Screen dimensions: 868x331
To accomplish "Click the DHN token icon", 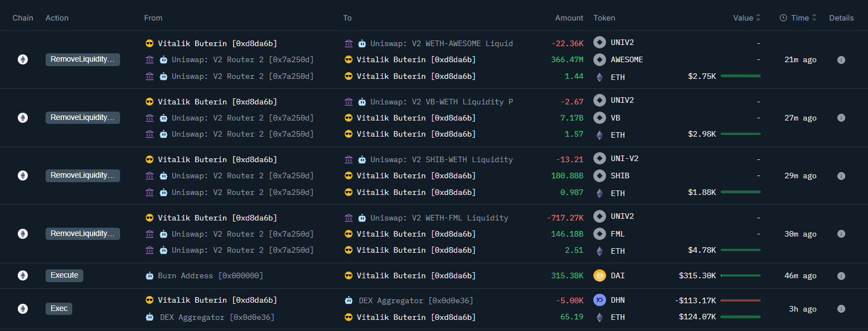I will coord(599,300).
